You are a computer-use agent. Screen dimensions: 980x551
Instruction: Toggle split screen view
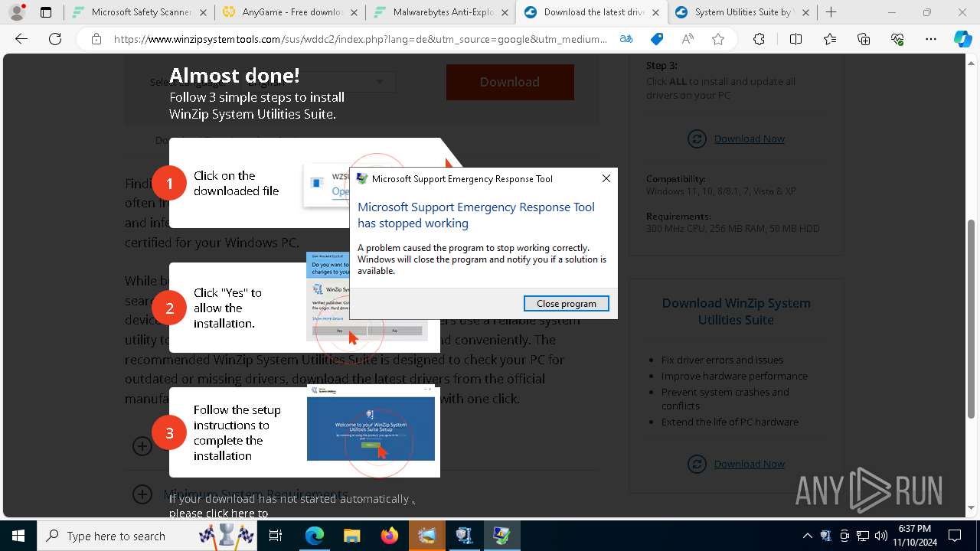[x=795, y=39]
